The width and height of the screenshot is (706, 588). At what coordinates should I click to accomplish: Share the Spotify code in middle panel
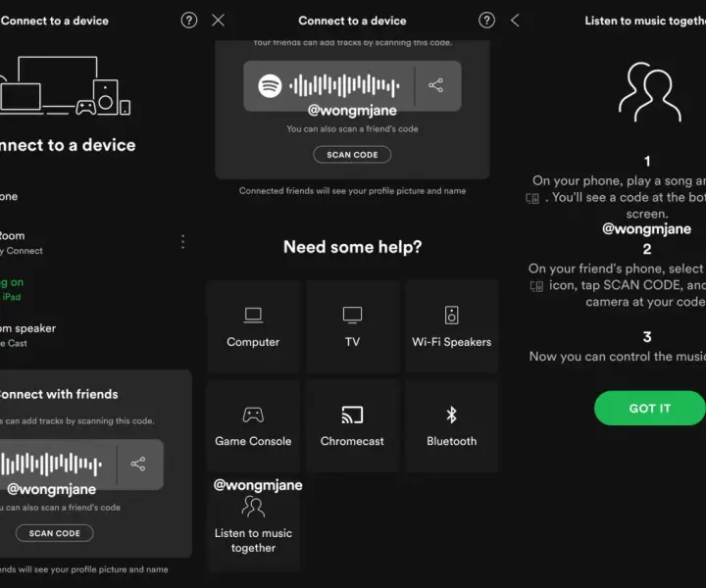(435, 85)
